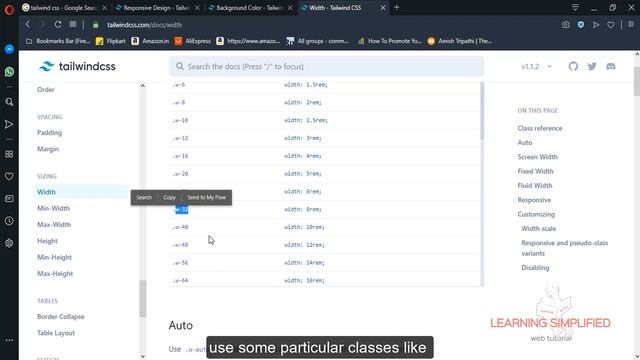Open Amazon.in bookmark
Image resolution: width=640 pixels, height=360 pixels.
150,41
